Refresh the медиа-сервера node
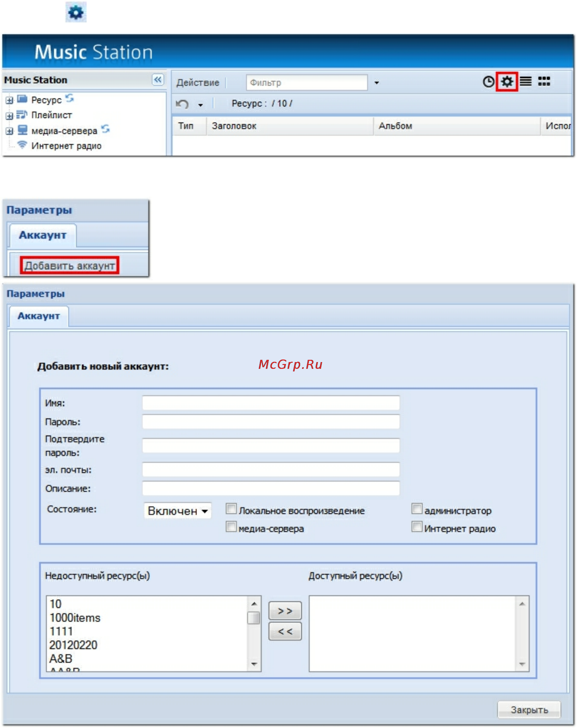 105,129
